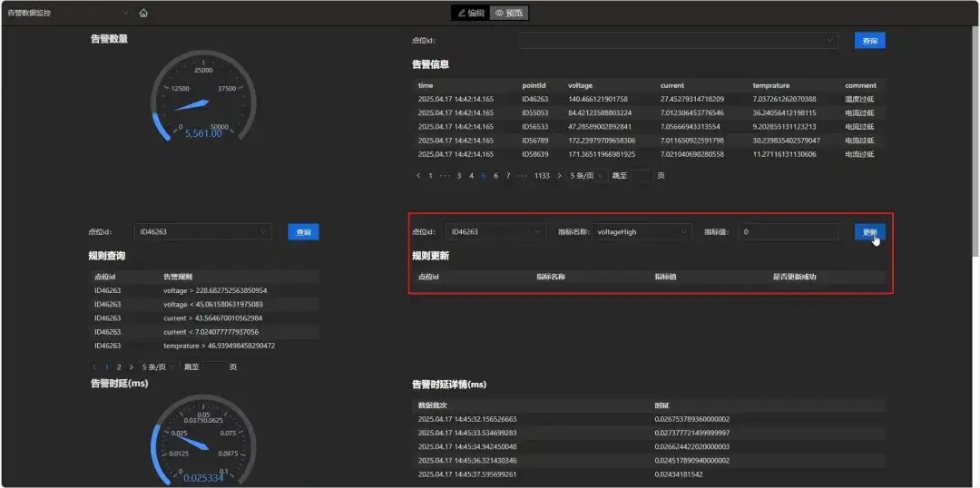Click delay value 0.027377721499999997
Viewport: 980px width, 488px height.
click(691, 433)
